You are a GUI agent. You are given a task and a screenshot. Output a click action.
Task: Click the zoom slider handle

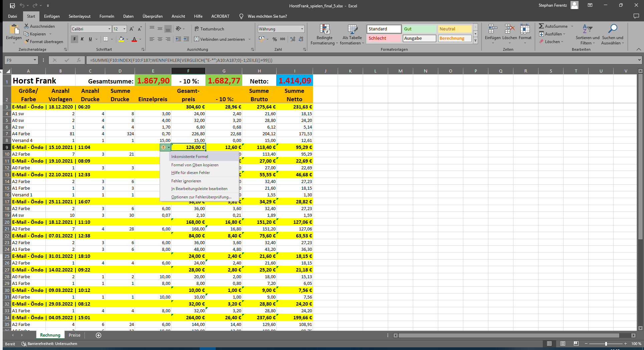click(x=606, y=344)
